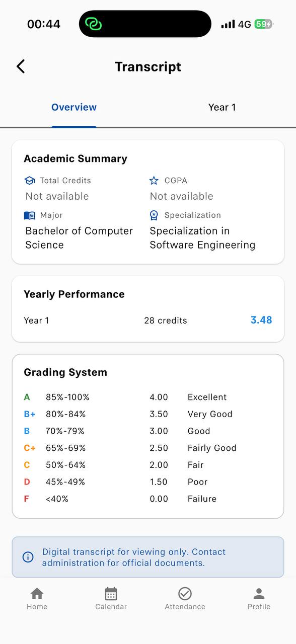
Task: Tap the clock showing 00:44
Action: click(44, 24)
